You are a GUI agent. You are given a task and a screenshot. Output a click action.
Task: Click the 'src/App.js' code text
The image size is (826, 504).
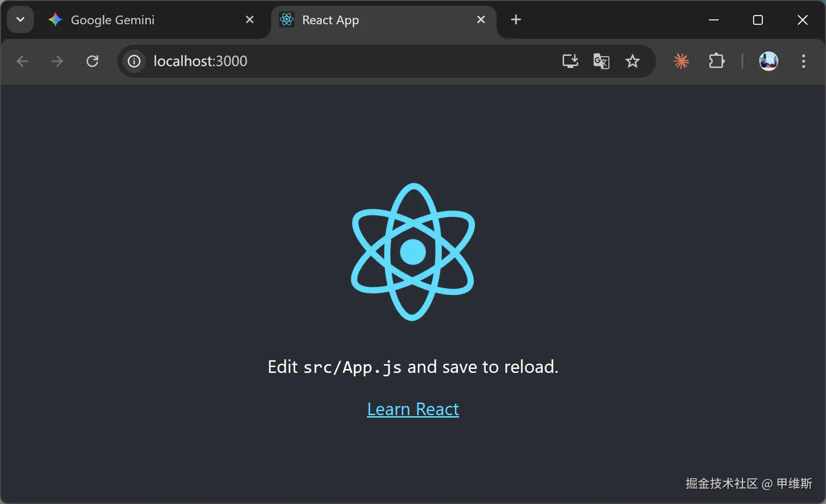pos(352,367)
